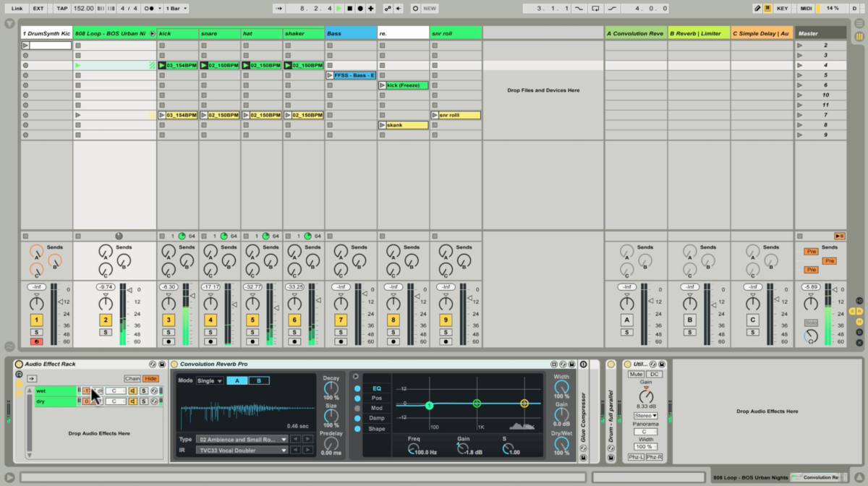Click the Utility Gain knob
The width and height of the screenshot is (868, 486).
pos(646,396)
